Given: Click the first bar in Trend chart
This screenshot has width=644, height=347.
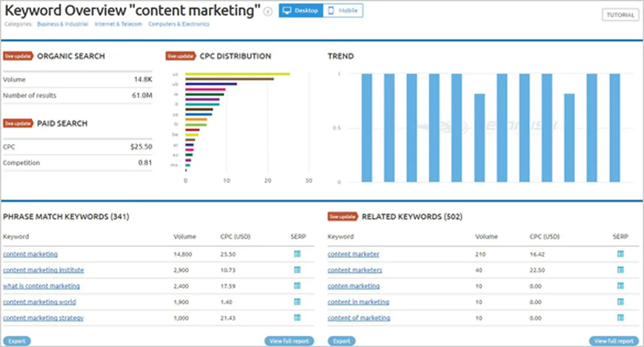Looking at the screenshot, I should 367,128.
